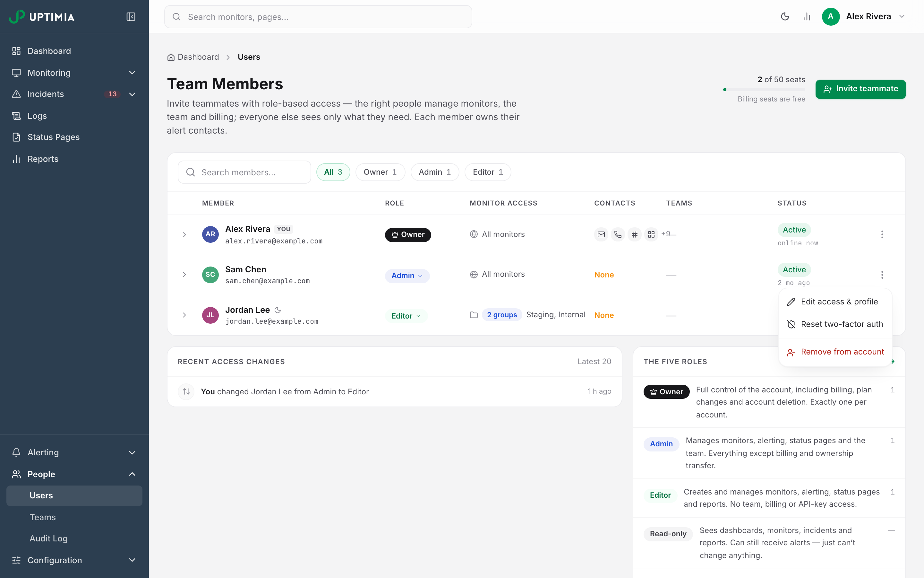Open the stats bar chart icon in header
Screen dimensions: 924x578
point(807,16)
